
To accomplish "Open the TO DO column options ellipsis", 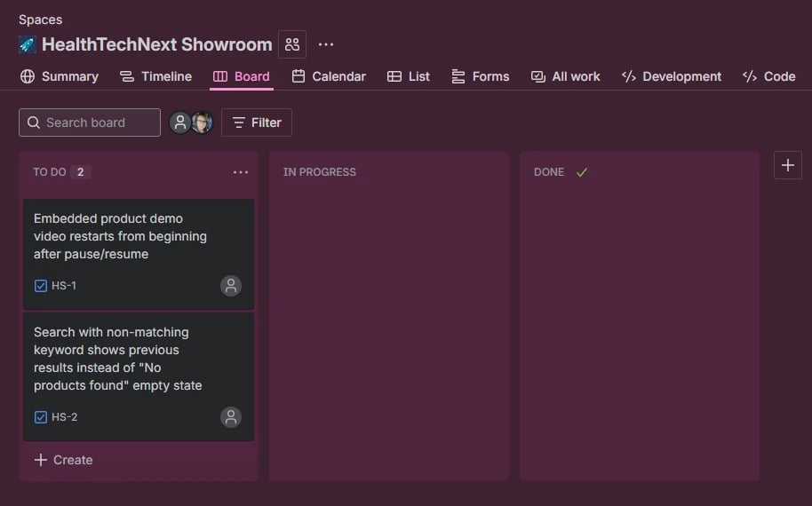I will 240,172.
